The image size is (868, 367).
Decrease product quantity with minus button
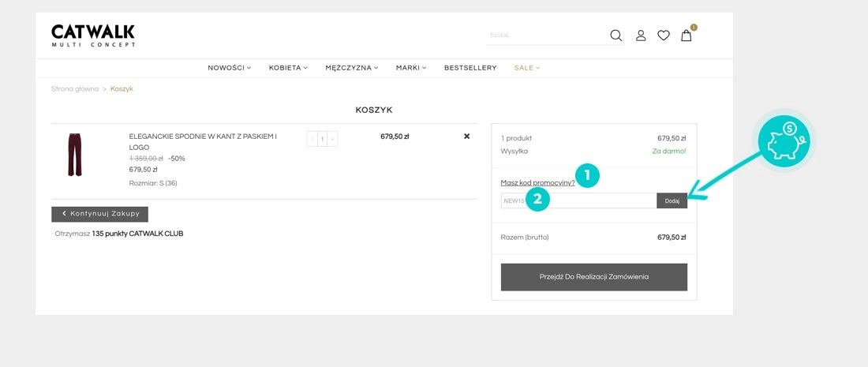pyautogui.click(x=312, y=139)
